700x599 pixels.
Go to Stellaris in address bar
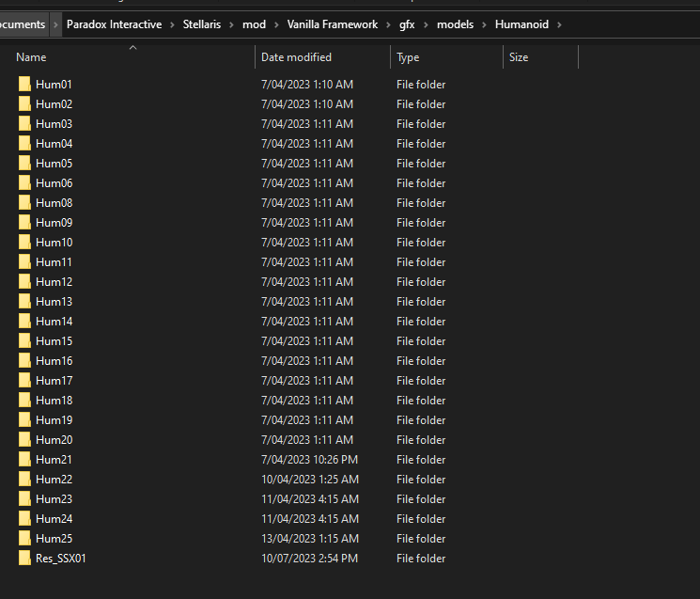(x=202, y=24)
